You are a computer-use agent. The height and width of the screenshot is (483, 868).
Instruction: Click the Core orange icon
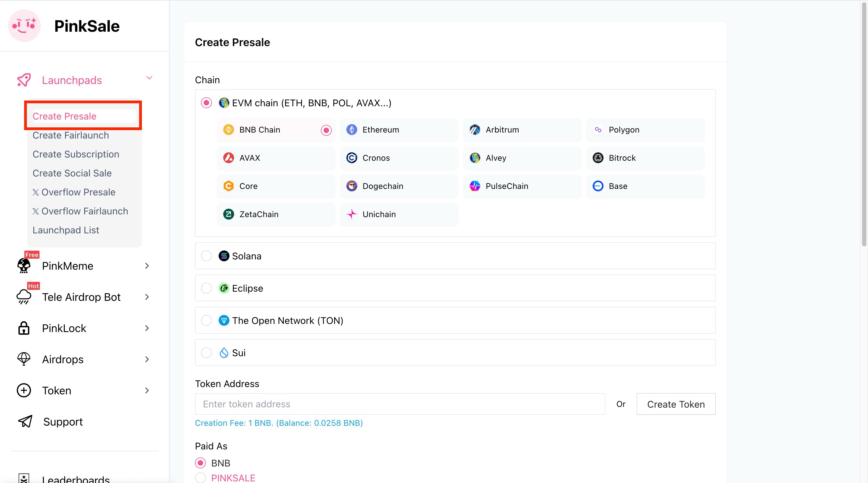pos(229,186)
